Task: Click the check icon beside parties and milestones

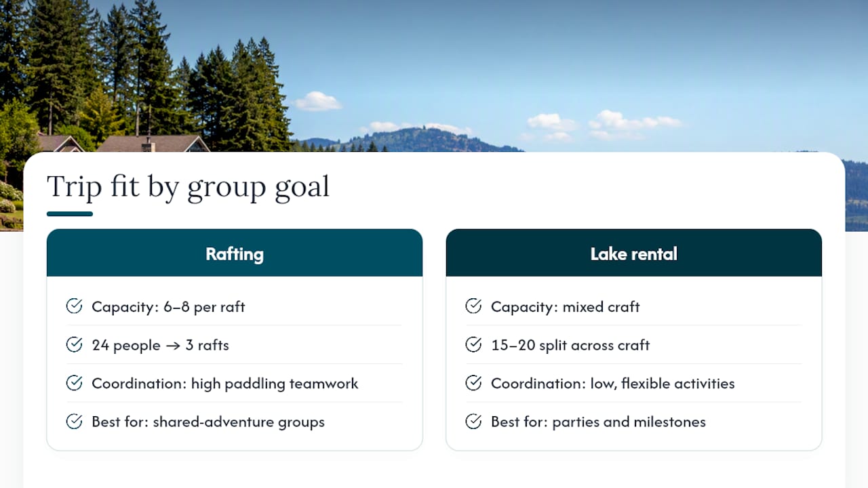Action: tap(473, 422)
